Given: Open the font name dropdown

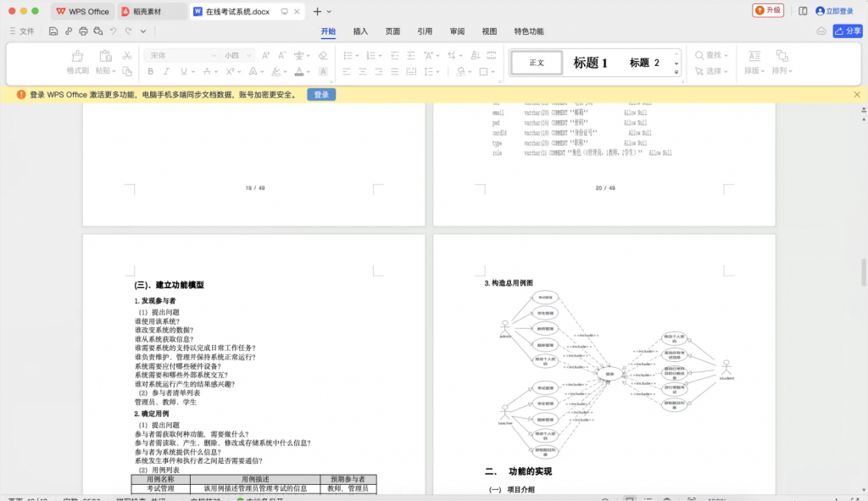Looking at the screenshot, I should [x=214, y=55].
